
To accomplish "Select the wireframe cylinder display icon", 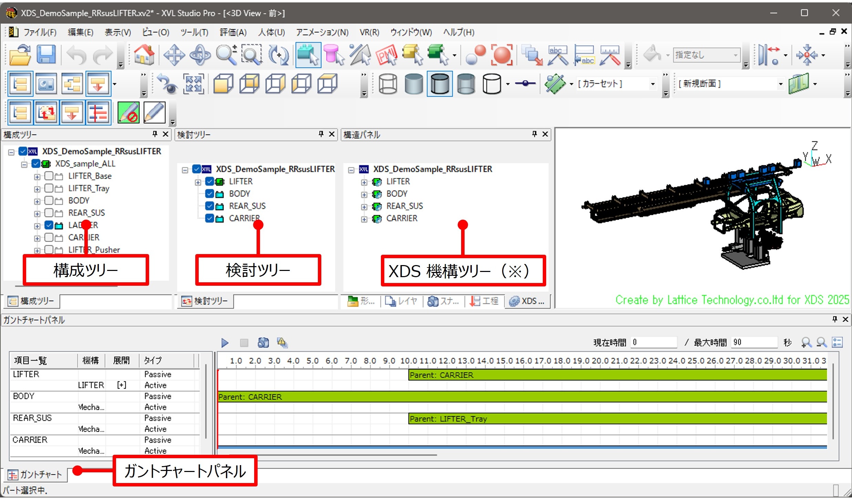I will coord(387,84).
